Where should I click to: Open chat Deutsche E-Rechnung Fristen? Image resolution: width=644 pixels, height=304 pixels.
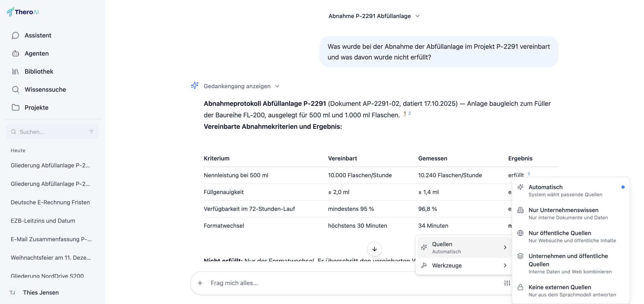pos(50,202)
